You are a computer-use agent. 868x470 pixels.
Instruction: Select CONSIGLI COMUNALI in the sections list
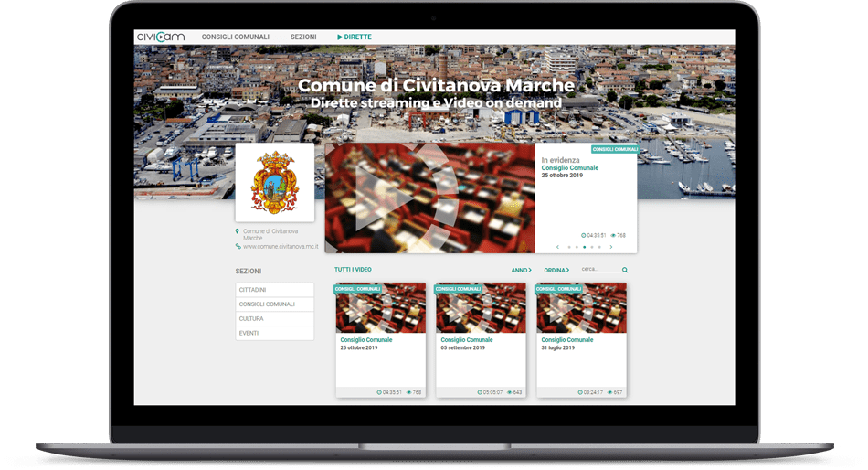point(275,304)
